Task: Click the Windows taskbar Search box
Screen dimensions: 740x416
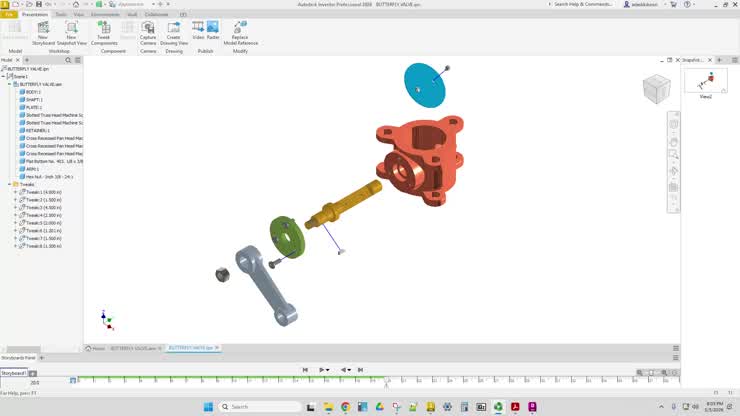Action: [x=260, y=407]
